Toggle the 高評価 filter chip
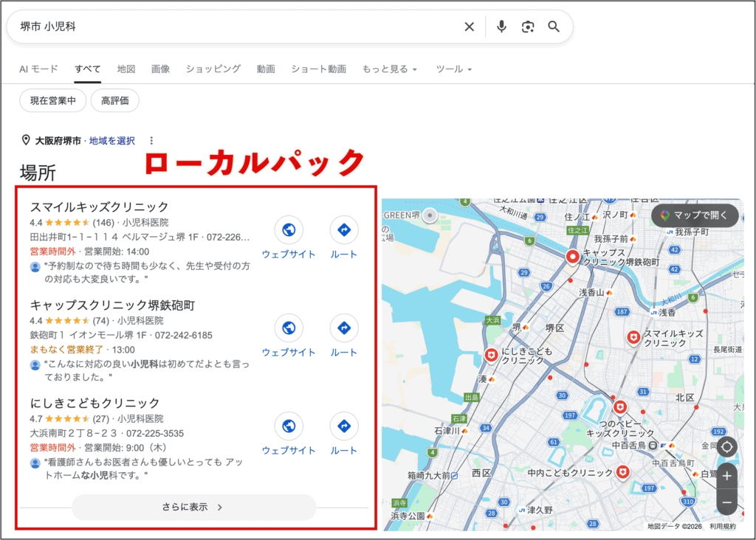The width and height of the screenshot is (756, 540). (x=114, y=100)
